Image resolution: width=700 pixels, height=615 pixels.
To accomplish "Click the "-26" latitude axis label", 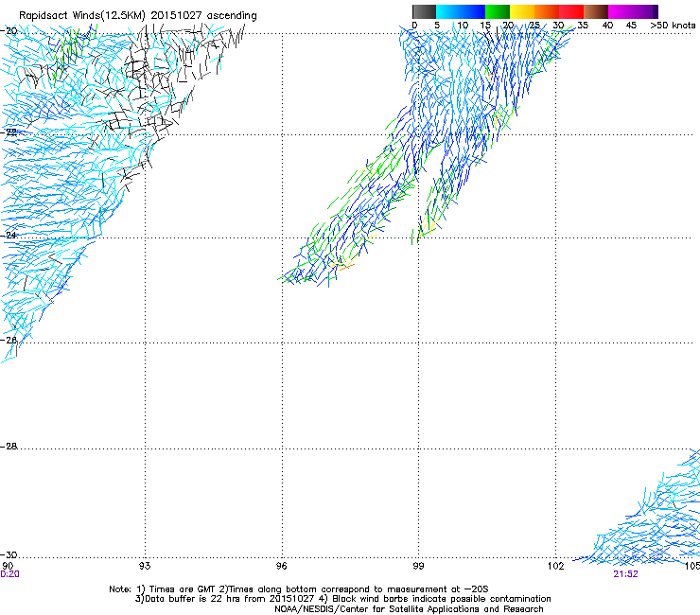I will [10, 341].
